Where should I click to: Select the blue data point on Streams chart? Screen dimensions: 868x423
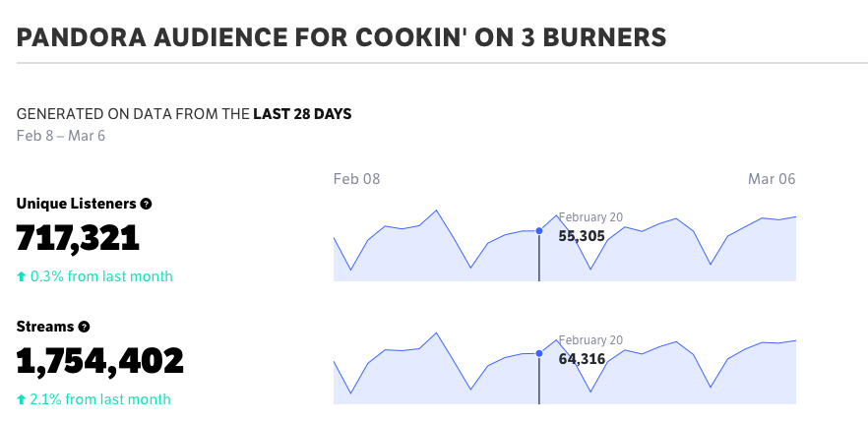pyautogui.click(x=539, y=353)
